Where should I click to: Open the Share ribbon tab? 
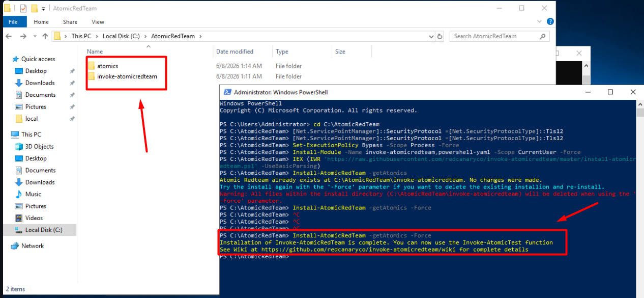[70, 22]
